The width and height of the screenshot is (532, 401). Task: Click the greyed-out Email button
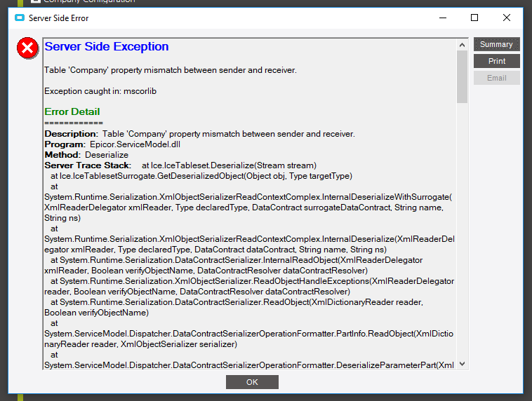496,78
